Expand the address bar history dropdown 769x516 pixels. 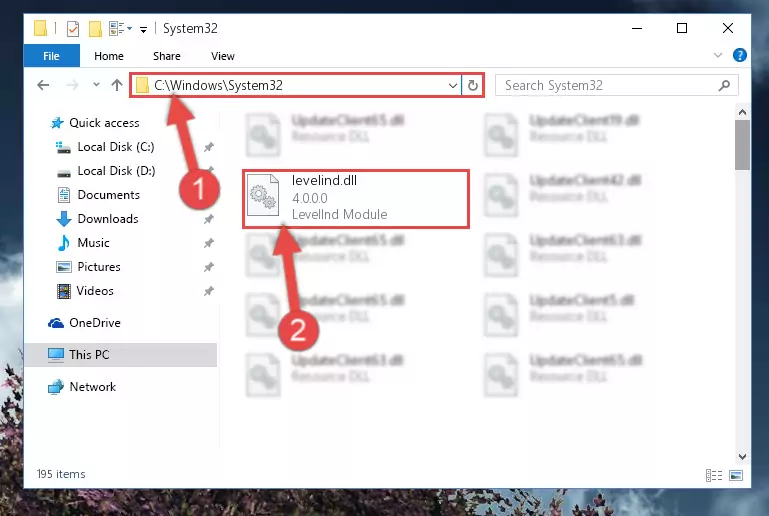453,86
